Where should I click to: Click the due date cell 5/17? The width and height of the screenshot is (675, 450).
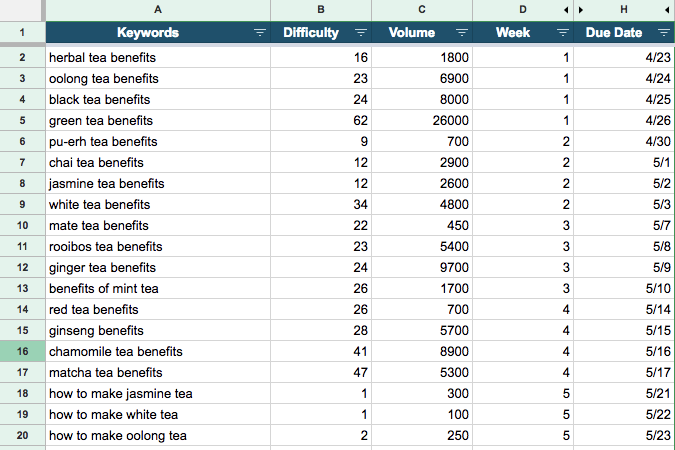(x=624, y=372)
